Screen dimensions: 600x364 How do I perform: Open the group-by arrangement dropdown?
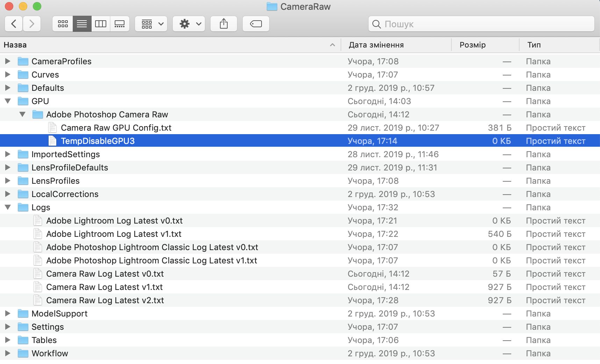point(151,24)
